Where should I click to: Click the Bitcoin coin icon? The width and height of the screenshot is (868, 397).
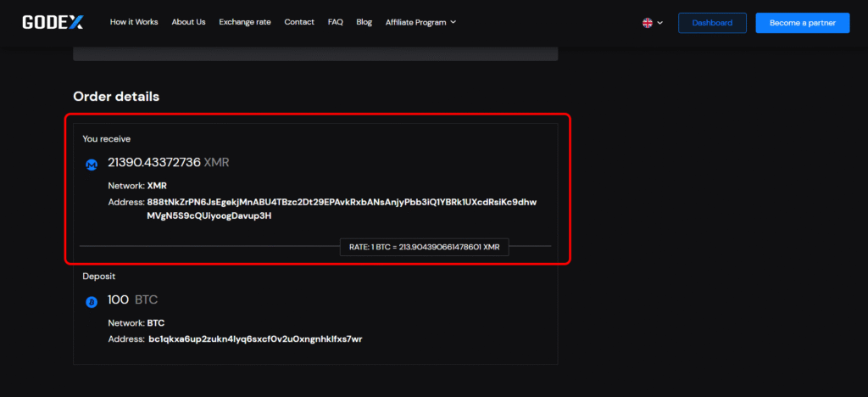tap(92, 302)
